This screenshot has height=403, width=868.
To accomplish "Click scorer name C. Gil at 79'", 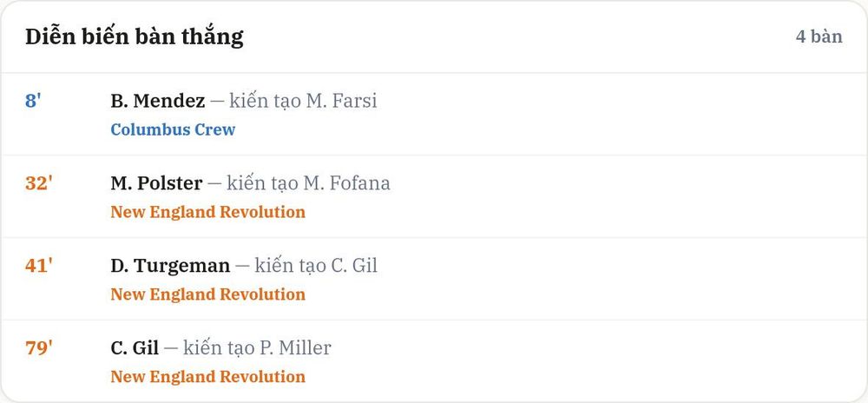I will click(x=135, y=348).
